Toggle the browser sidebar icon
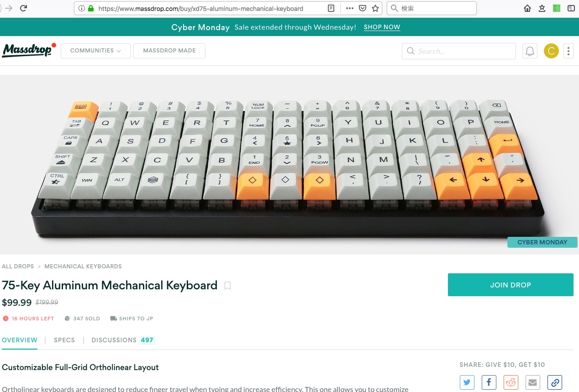 (x=571, y=8)
